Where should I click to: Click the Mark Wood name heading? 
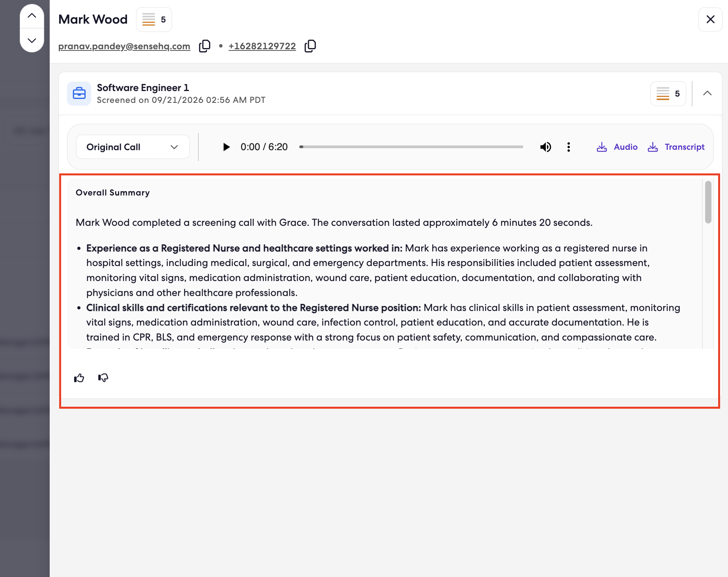pos(93,19)
